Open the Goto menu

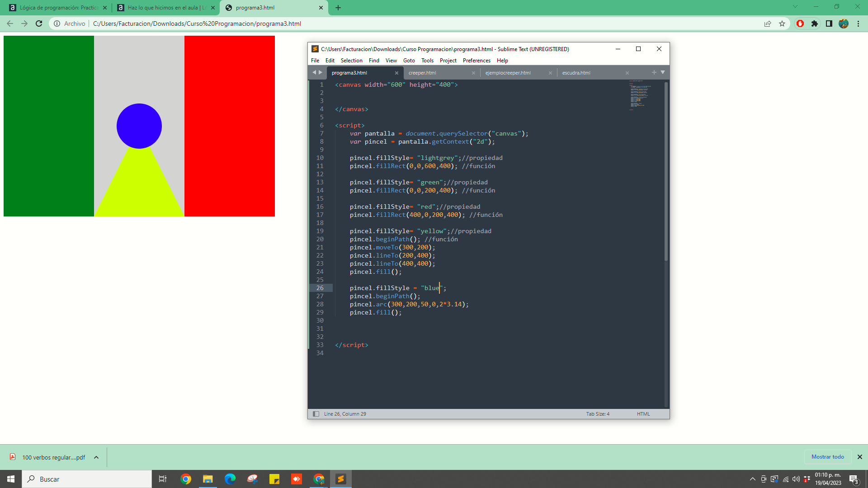[409, 61]
